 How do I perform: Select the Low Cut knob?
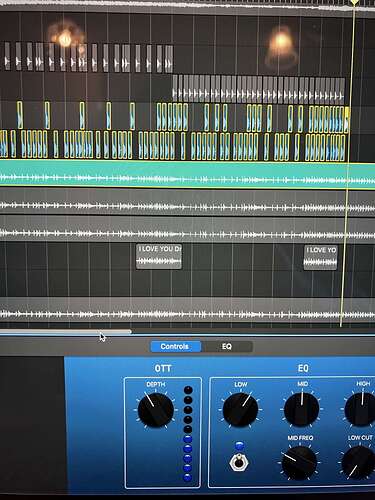tap(359, 463)
